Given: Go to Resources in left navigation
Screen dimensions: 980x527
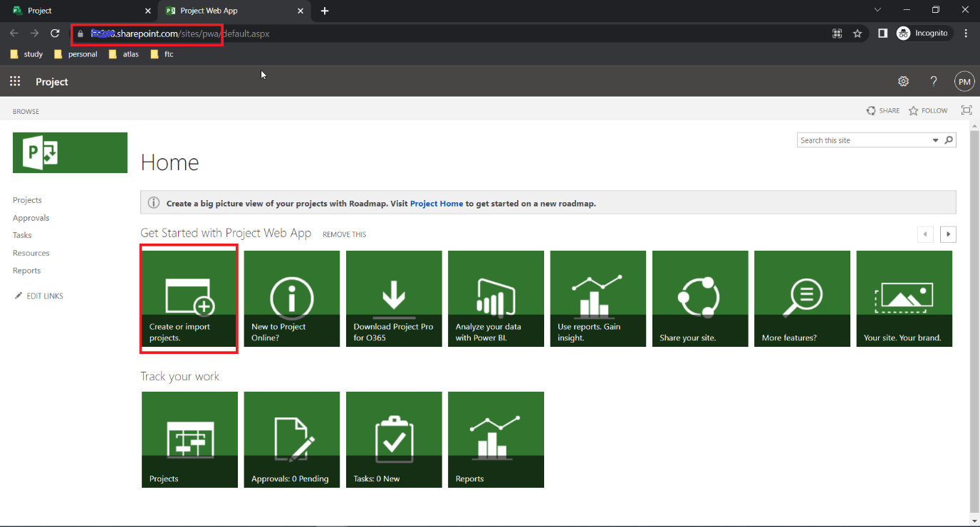Looking at the screenshot, I should (31, 253).
